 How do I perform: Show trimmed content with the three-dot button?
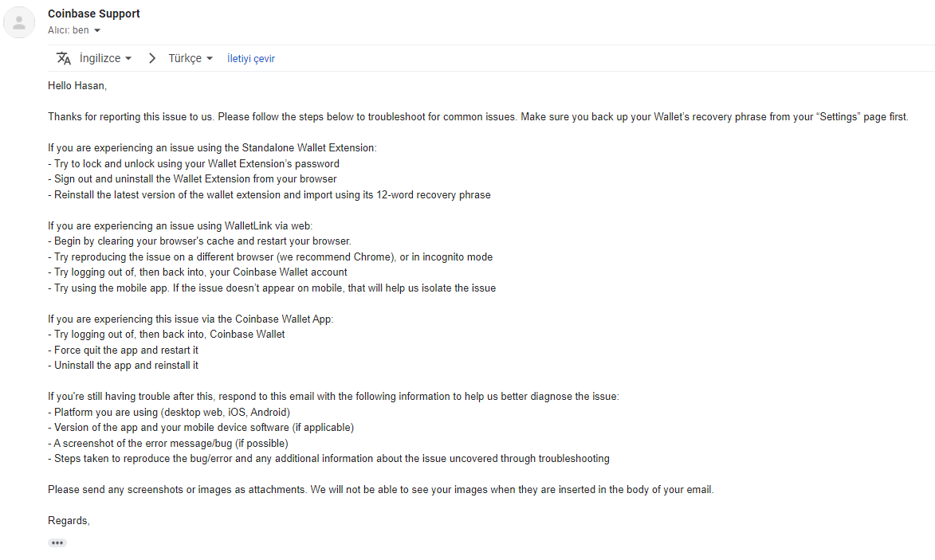pyautogui.click(x=57, y=542)
